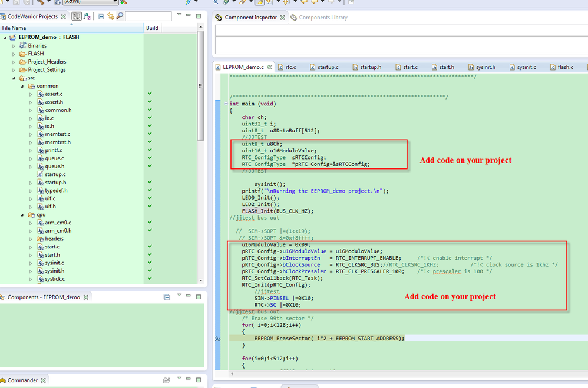Viewport: 588px width, 388px height.
Task: Click the Binaries folder icon
Action: click(x=23, y=45)
